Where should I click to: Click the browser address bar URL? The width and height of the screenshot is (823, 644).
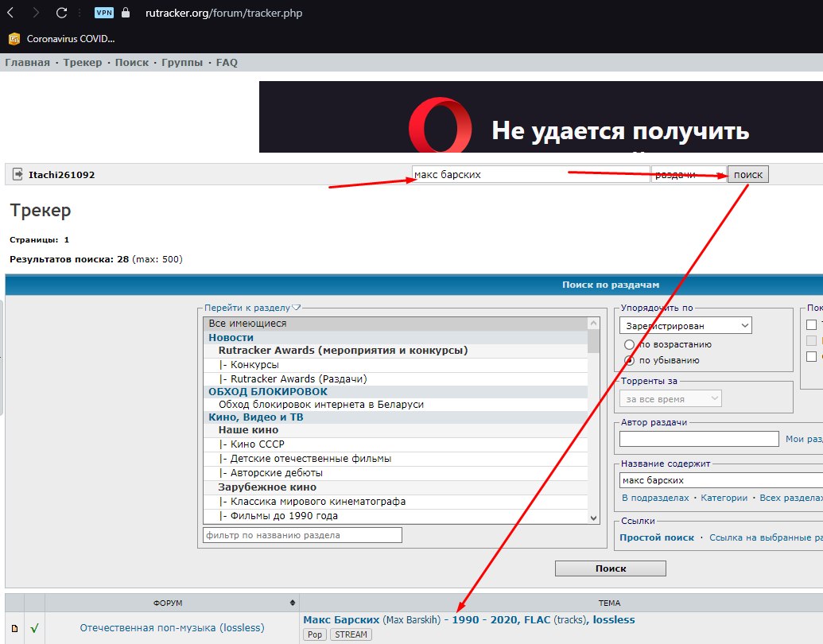(x=223, y=13)
